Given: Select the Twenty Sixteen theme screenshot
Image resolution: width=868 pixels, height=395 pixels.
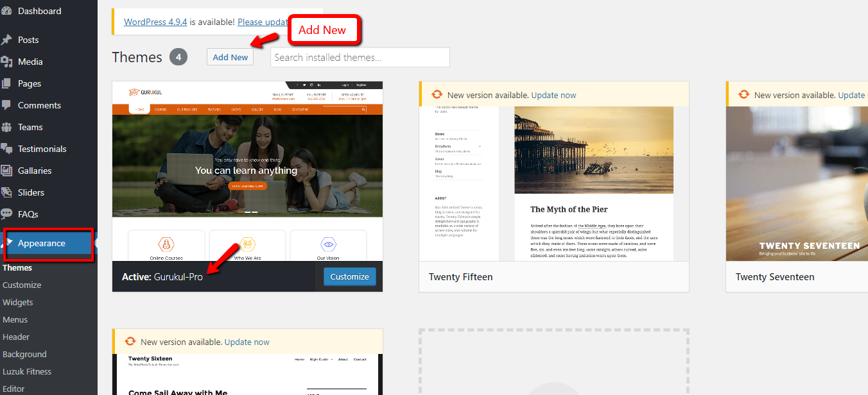Looking at the screenshot, I should coord(247,374).
